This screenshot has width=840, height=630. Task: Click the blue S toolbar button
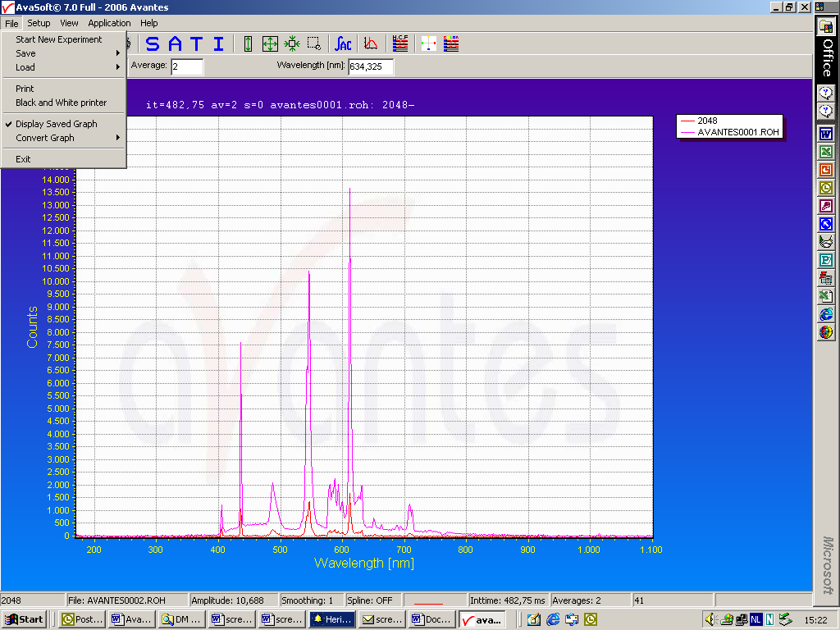pyautogui.click(x=152, y=44)
